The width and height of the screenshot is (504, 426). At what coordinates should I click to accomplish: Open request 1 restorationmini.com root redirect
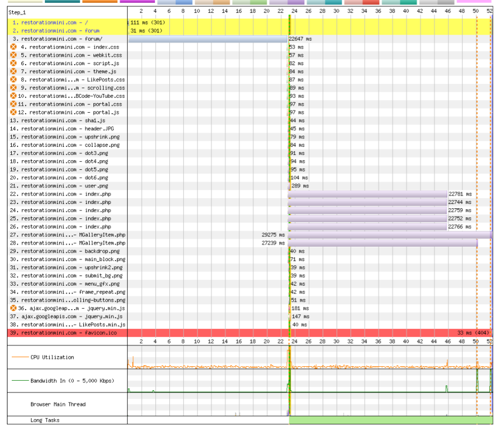50,22
